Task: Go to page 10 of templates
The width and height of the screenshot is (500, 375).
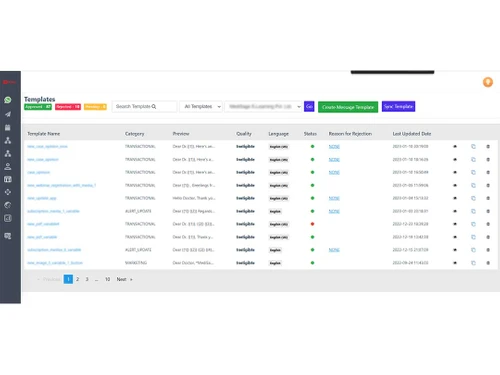Action: coord(107,279)
